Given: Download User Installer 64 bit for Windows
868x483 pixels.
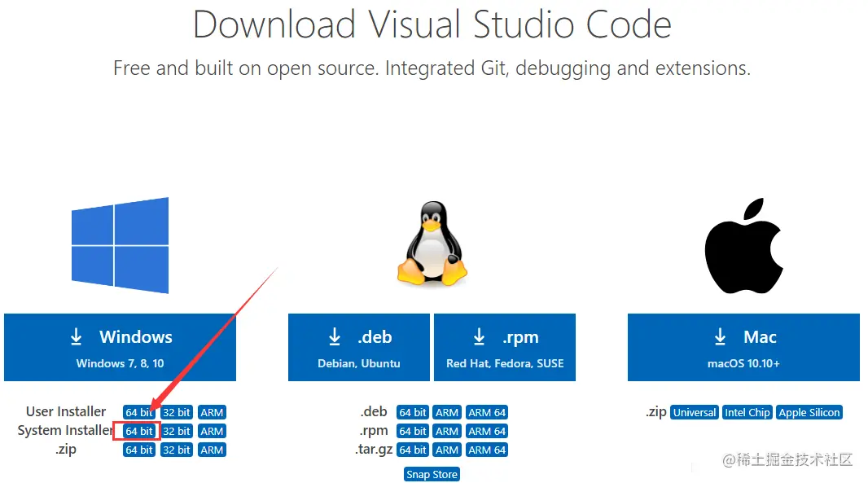Looking at the screenshot, I should (x=139, y=412).
